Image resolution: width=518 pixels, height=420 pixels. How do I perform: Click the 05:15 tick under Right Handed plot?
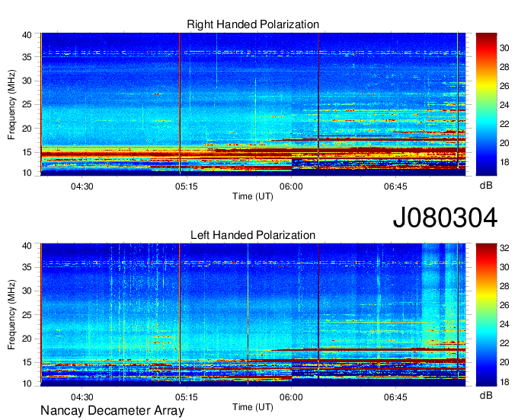tap(187, 186)
